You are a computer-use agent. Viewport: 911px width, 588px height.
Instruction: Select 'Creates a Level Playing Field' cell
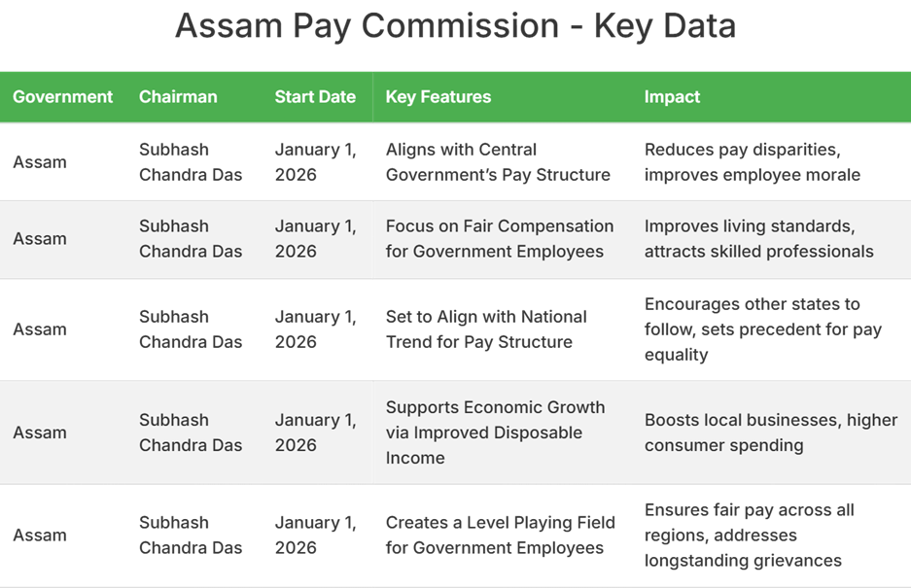point(500,536)
